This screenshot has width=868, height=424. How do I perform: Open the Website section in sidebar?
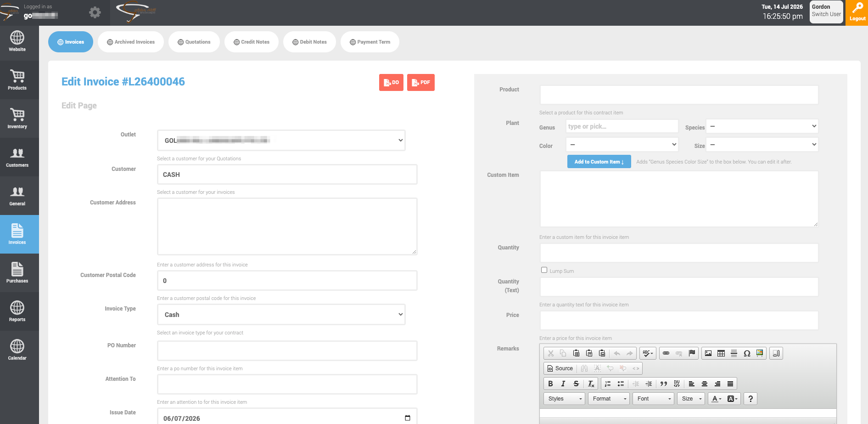(x=17, y=41)
